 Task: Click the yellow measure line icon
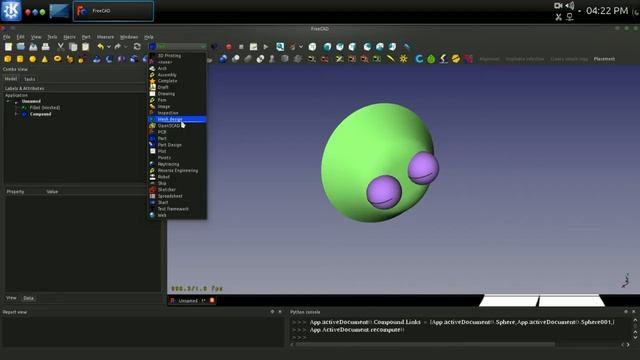(391, 59)
